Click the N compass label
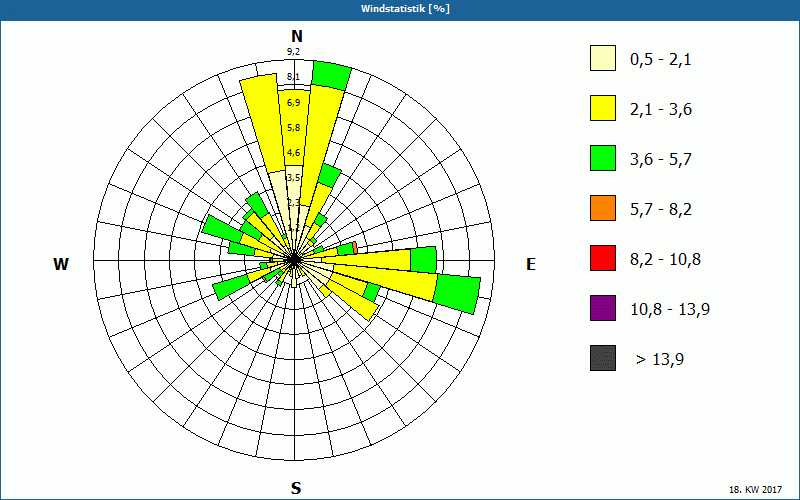Screen dimensions: 800x500 pyautogui.click(x=297, y=36)
